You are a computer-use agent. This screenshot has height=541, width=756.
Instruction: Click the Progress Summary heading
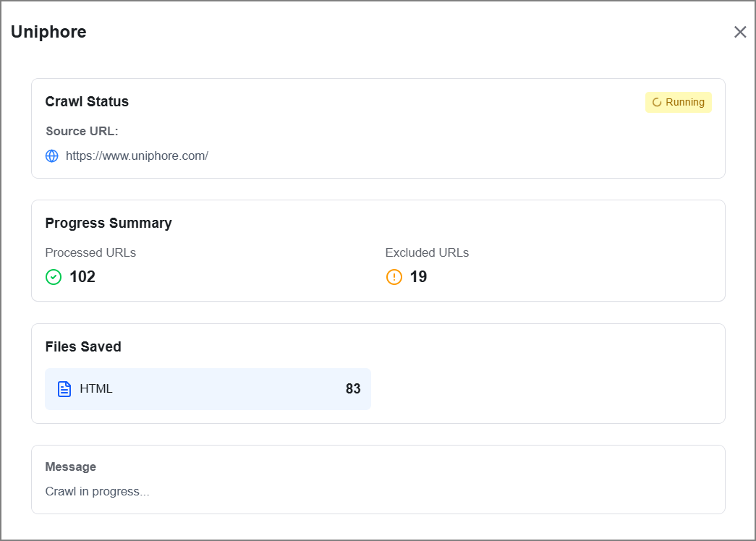point(109,223)
